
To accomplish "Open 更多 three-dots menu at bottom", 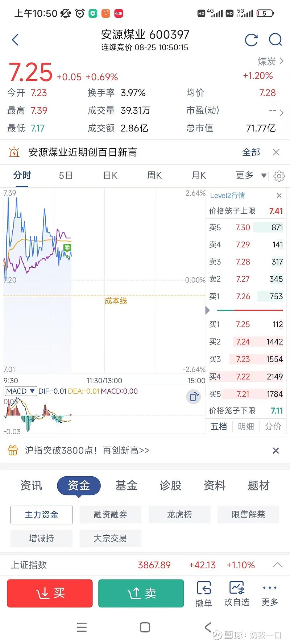I will 270,594.
